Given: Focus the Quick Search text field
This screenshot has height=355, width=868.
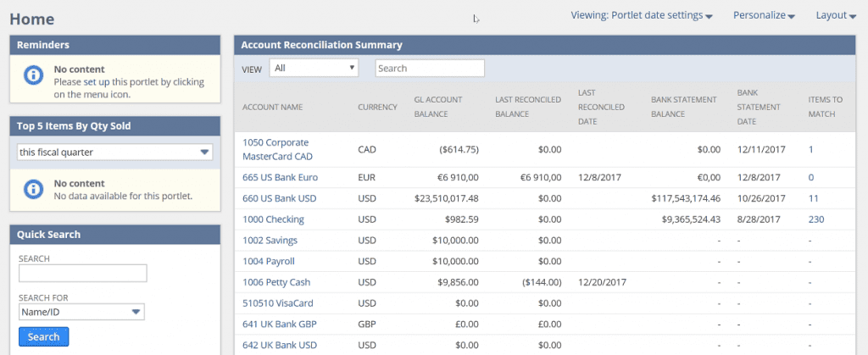Looking at the screenshot, I should tap(82, 273).
